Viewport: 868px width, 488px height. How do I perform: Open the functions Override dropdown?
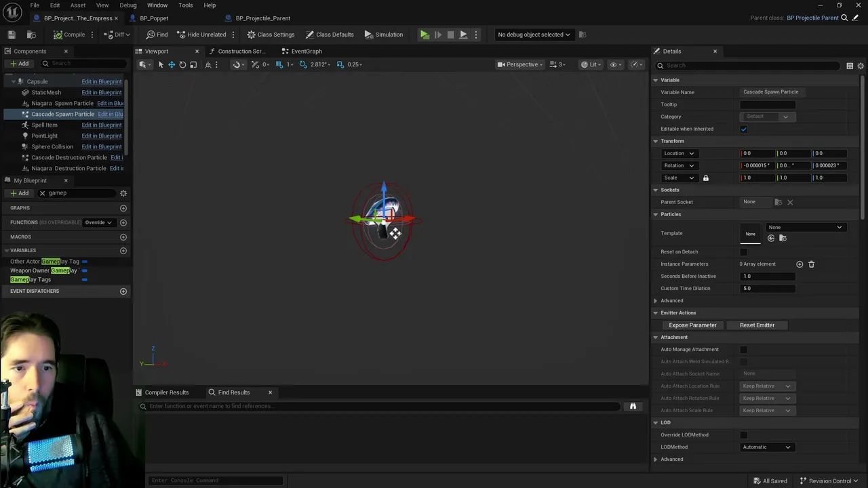[x=98, y=222]
